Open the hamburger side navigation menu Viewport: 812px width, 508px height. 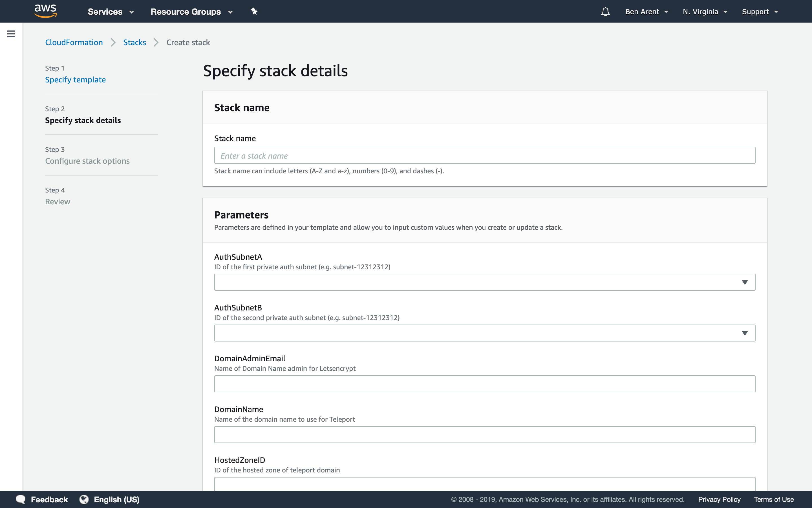click(11, 34)
